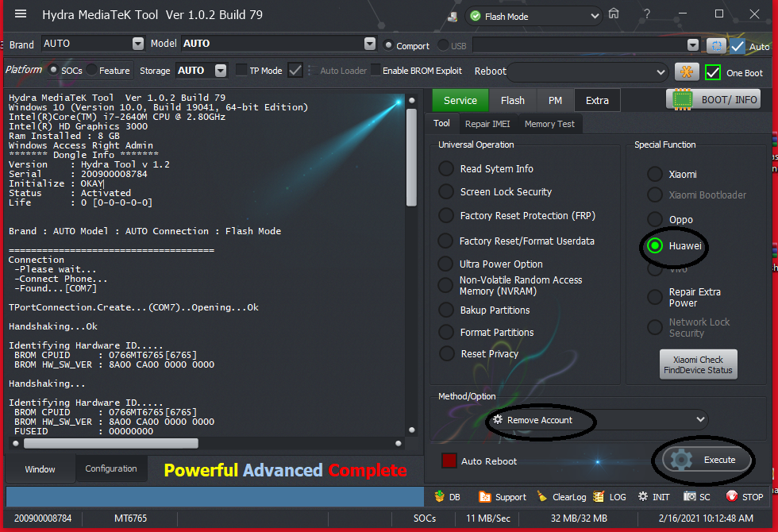This screenshot has width=778, height=532.
Task: Switch to the Configuration tab
Action: pos(111,468)
